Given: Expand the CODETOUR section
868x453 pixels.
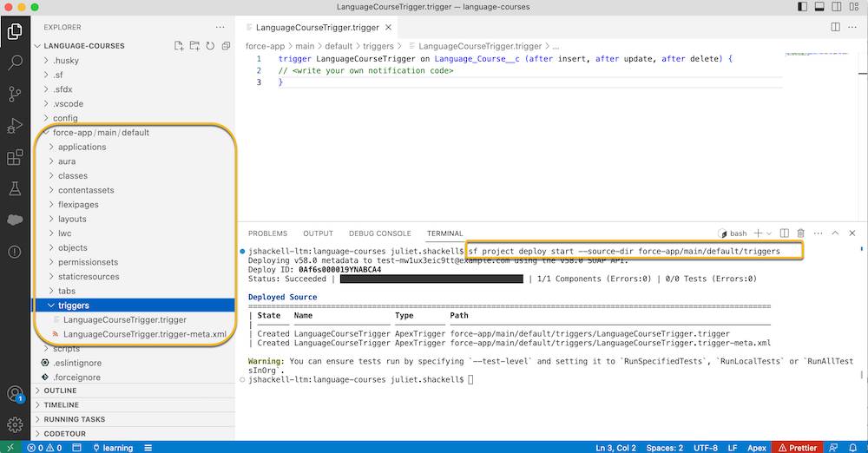Looking at the screenshot, I should tap(134, 434).
